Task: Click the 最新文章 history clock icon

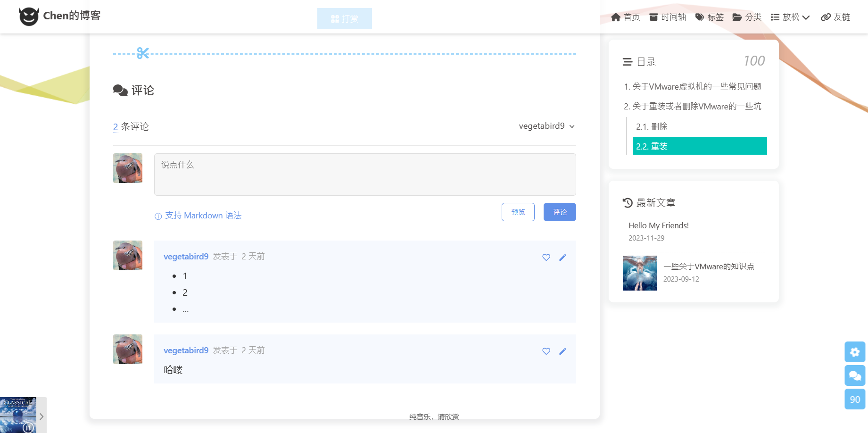Action: point(628,203)
